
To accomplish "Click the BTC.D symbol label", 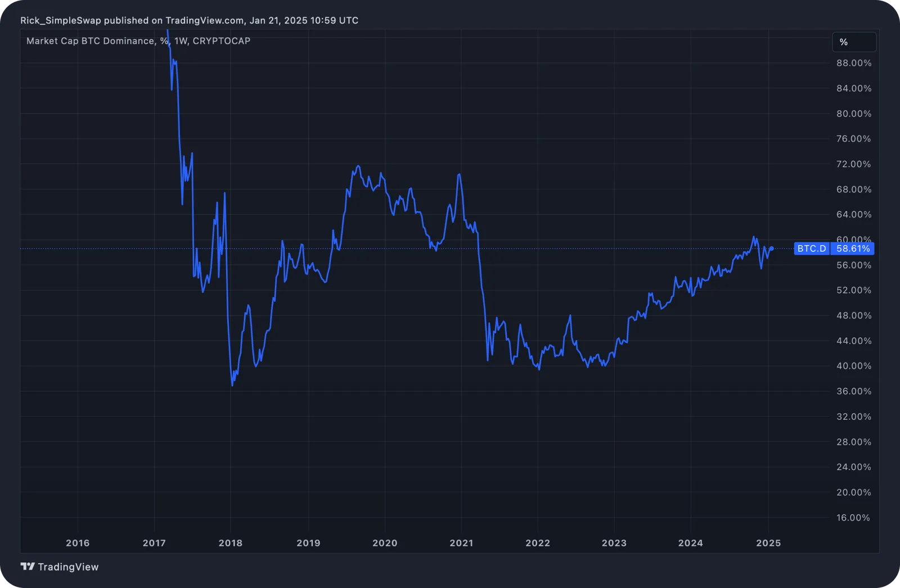I will 812,248.
